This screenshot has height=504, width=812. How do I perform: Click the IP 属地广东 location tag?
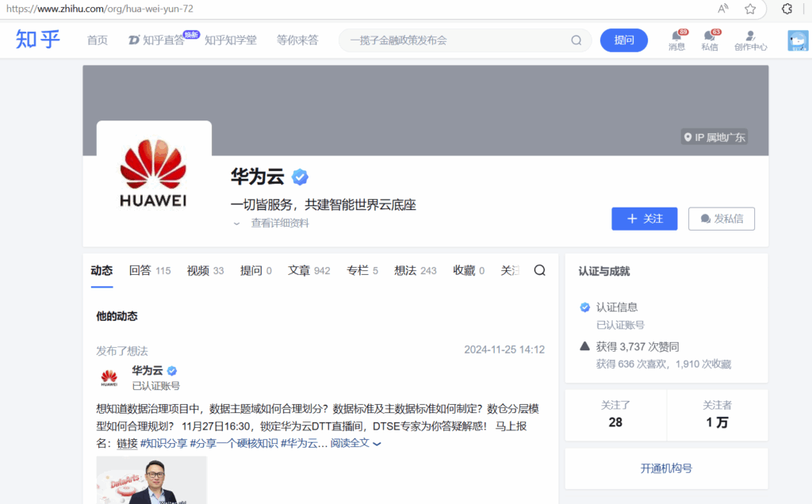pos(714,137)
